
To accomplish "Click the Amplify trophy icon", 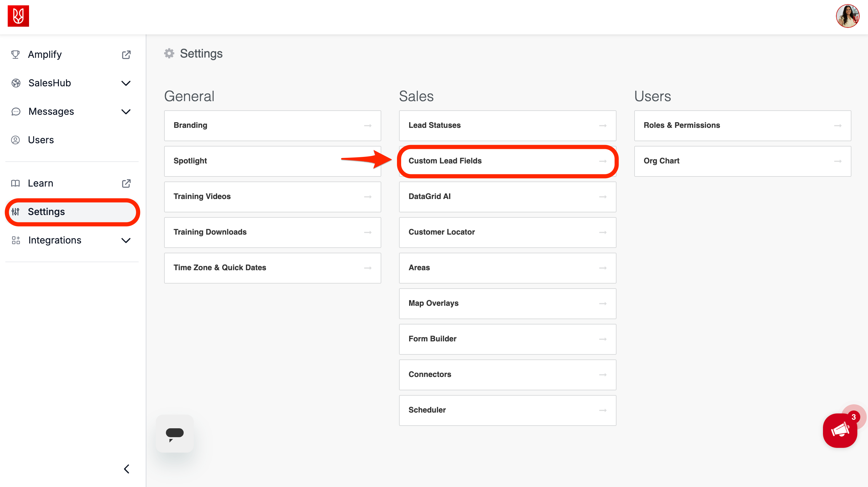I will click(15, 54).
